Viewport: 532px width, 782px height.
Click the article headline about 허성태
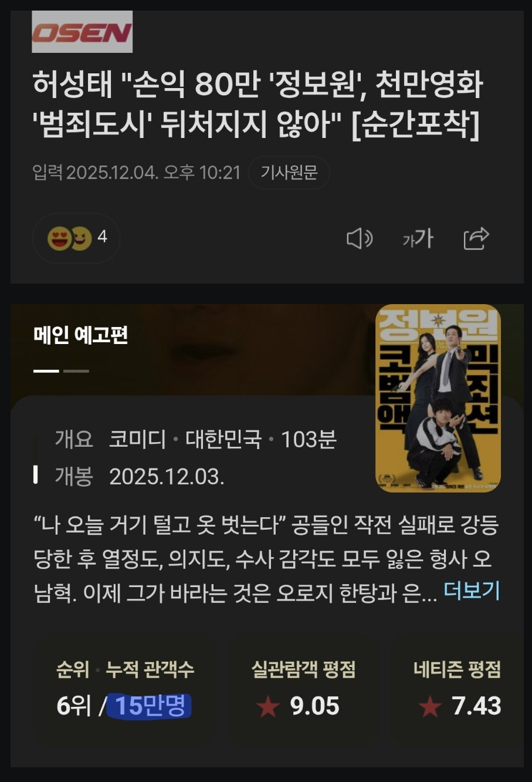coord(257,104)
